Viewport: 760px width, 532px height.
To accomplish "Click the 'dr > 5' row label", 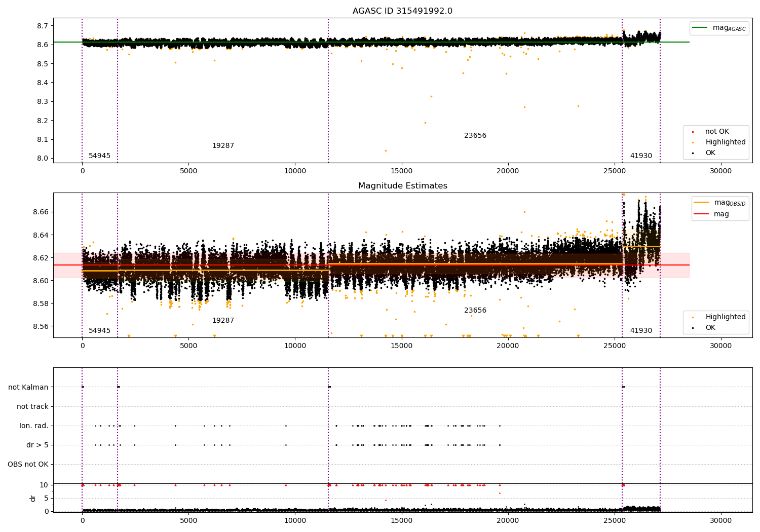I will [37, 445].
